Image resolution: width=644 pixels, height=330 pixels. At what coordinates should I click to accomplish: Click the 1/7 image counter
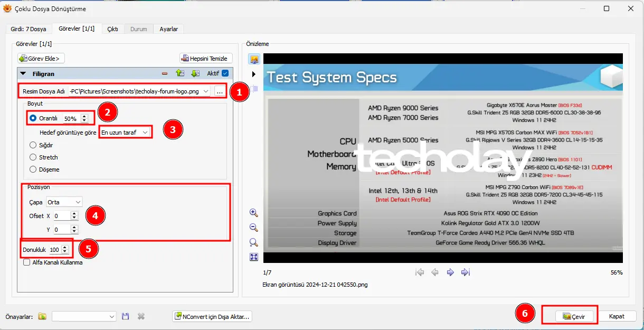(267, 272)
